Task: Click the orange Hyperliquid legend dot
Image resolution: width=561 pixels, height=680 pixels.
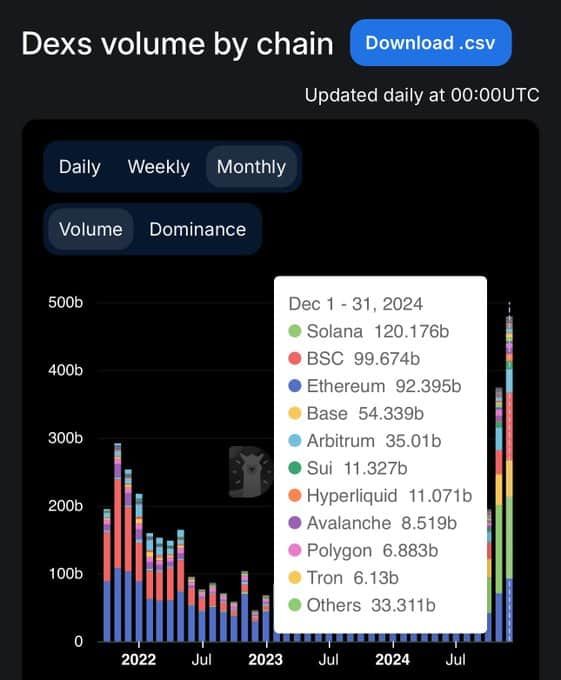Action: [295, 496]
